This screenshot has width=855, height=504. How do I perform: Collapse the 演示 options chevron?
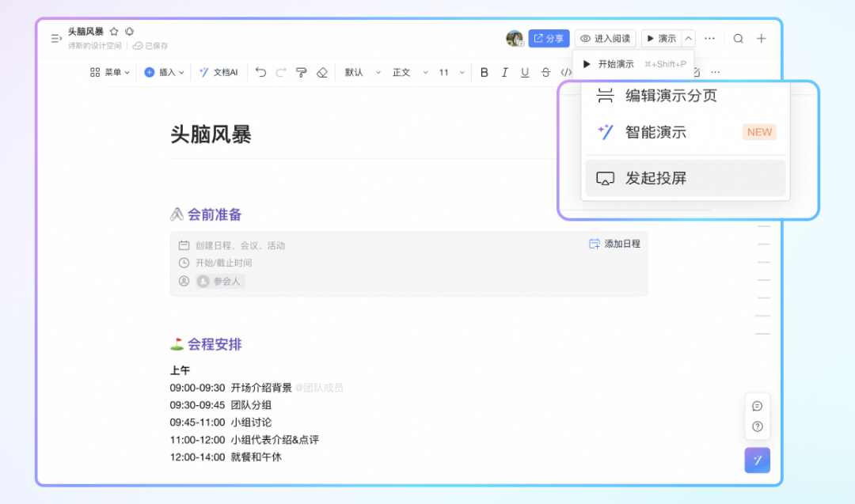point(688,38)
